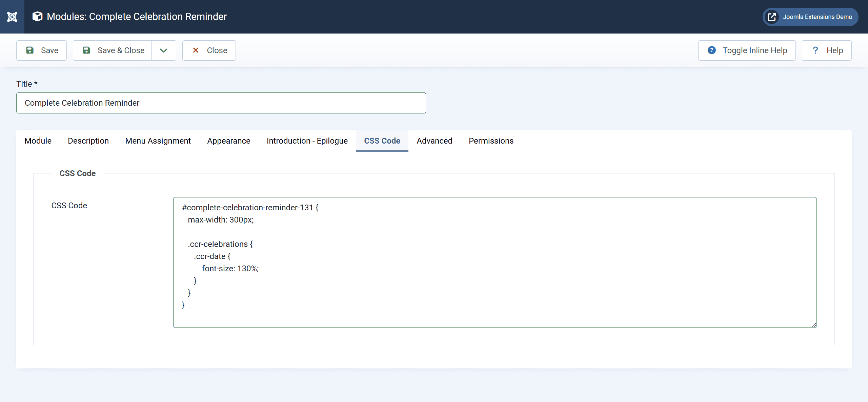Click the Modules cube icon in header
The height and width of the screenshot is (402, 868).
37,16
